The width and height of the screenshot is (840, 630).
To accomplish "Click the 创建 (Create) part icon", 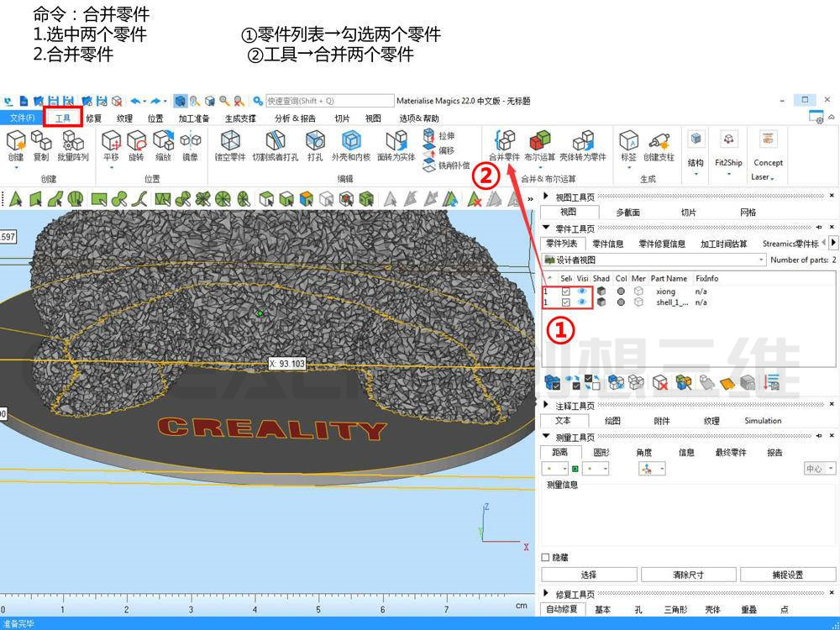I will [x=16, y=140].
